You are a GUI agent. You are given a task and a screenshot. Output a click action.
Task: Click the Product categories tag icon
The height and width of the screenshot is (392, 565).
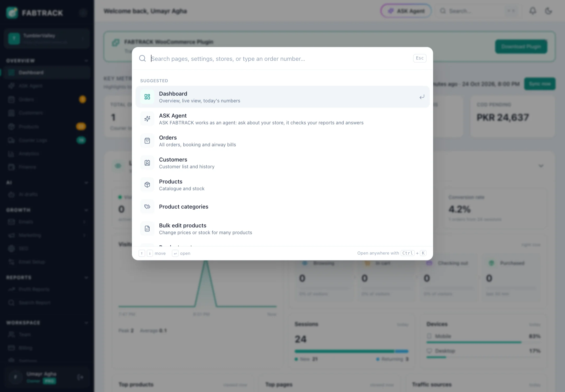[x=147, y=207]
